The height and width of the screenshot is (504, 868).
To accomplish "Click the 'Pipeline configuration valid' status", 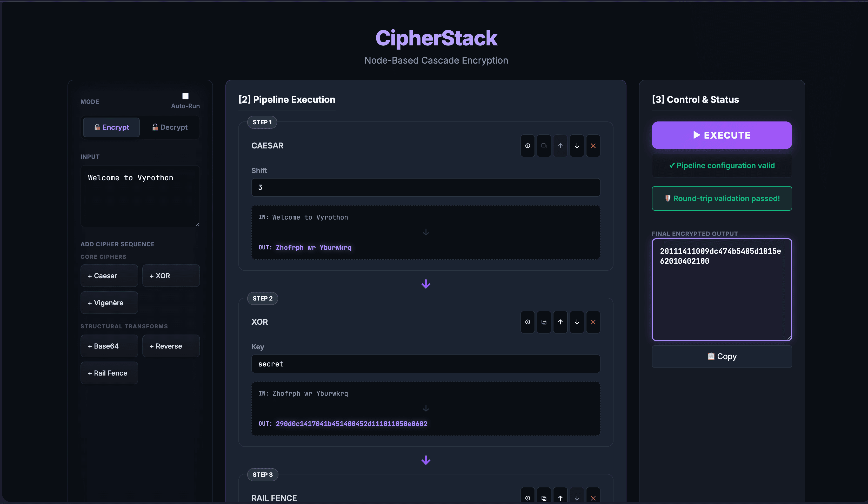I will 722,166.
